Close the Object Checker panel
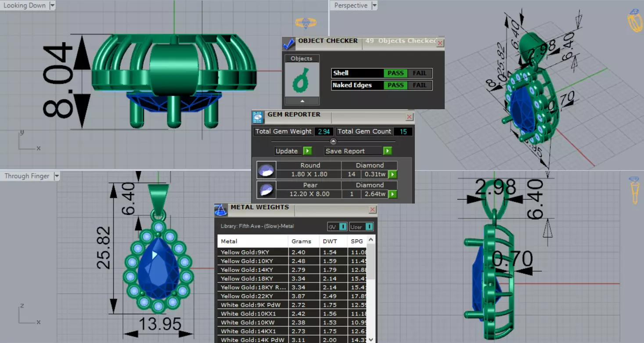Screen dimensions: 644x343 coord(440,43)
